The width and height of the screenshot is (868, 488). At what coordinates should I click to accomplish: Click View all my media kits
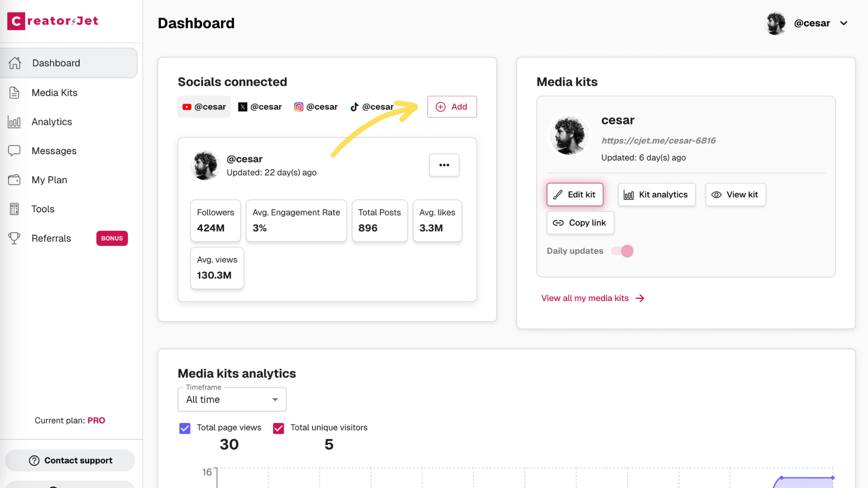[585, 298]
